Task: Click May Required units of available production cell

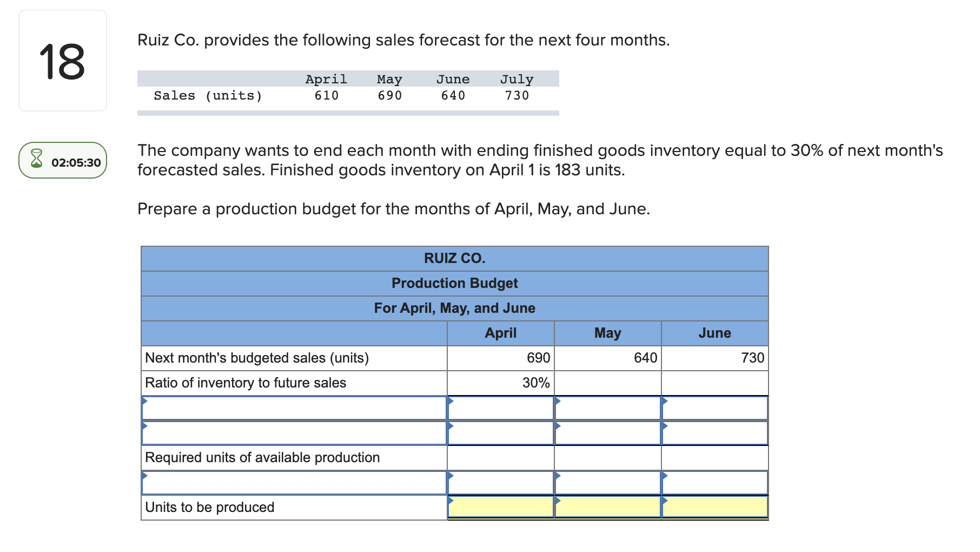Action: pyautogui.click(x=608, y=458)
